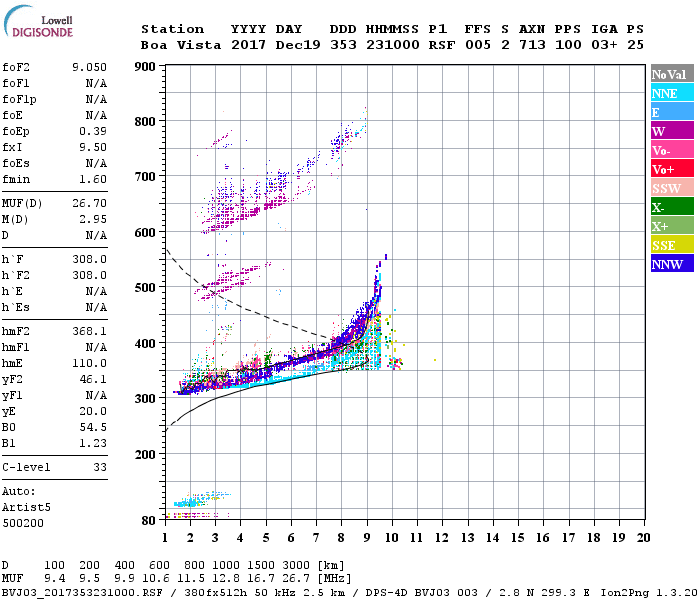Click the 10 MHz frequency axis label

392,538
